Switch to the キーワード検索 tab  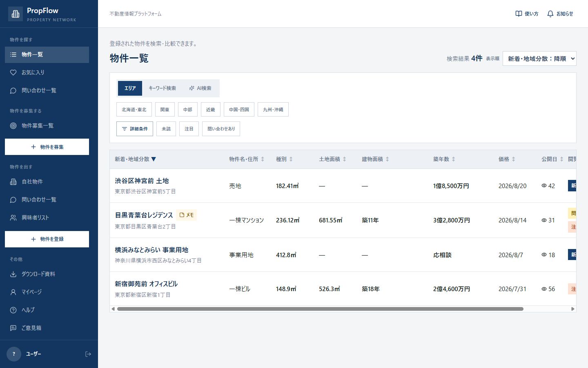pyautogui.click(x=163, y=88)
